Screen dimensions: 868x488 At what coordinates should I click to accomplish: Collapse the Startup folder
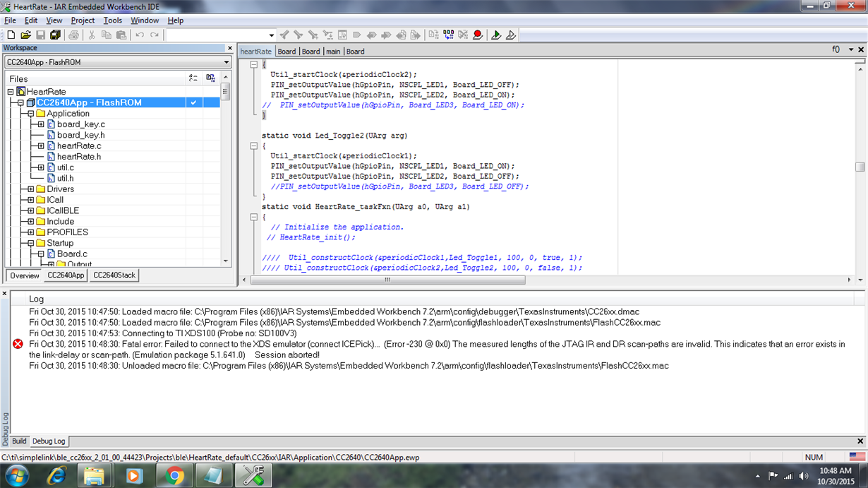point(31,243)
